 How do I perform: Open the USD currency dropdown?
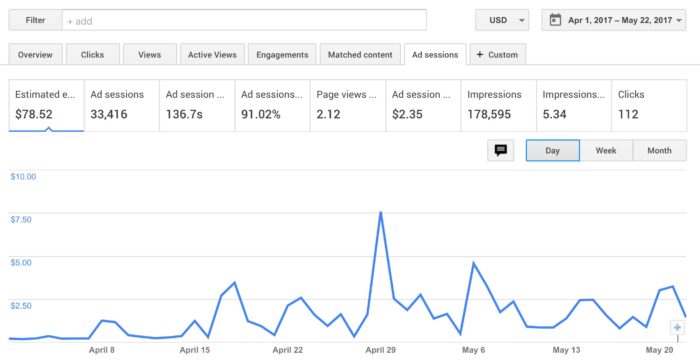(x=502, y=20)
